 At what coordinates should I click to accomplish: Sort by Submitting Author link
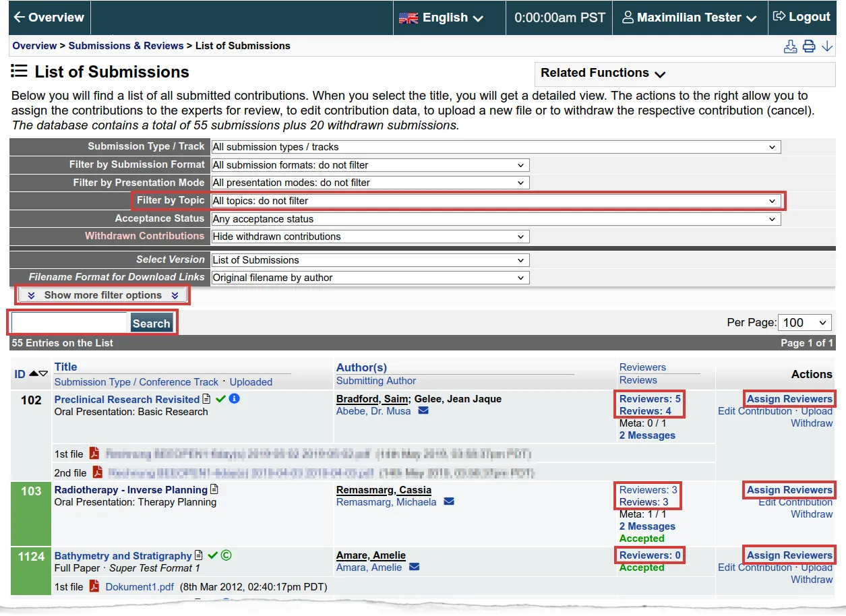tap(376, 381)
